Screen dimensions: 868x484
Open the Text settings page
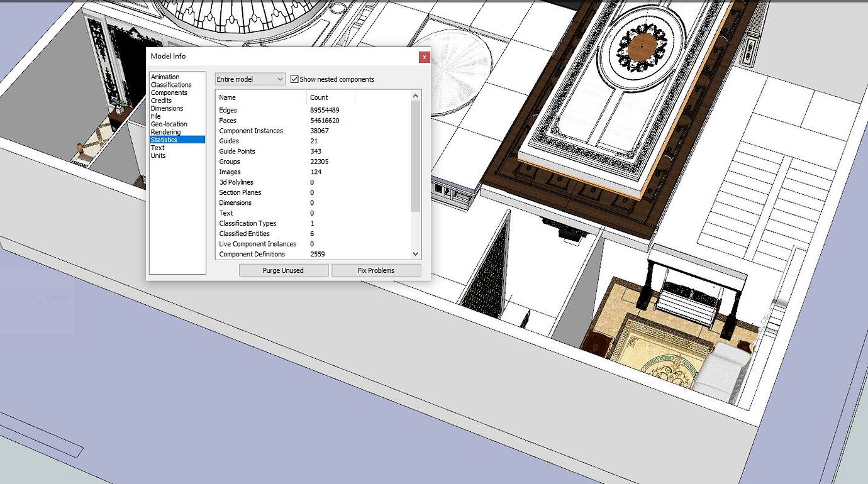click(x=157, y=147)
